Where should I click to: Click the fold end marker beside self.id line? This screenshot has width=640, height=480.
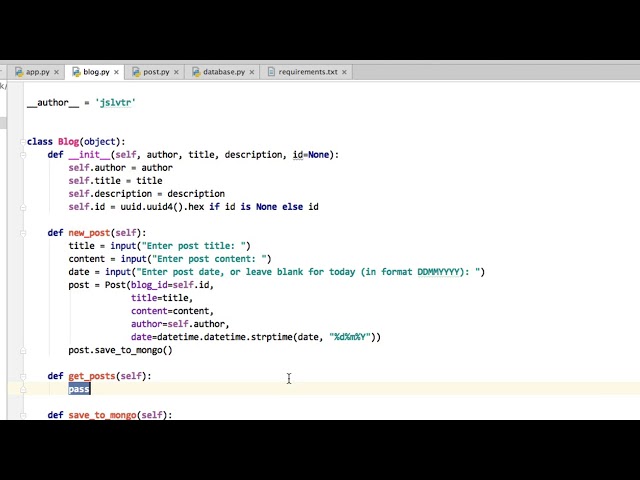click(23, 207)
